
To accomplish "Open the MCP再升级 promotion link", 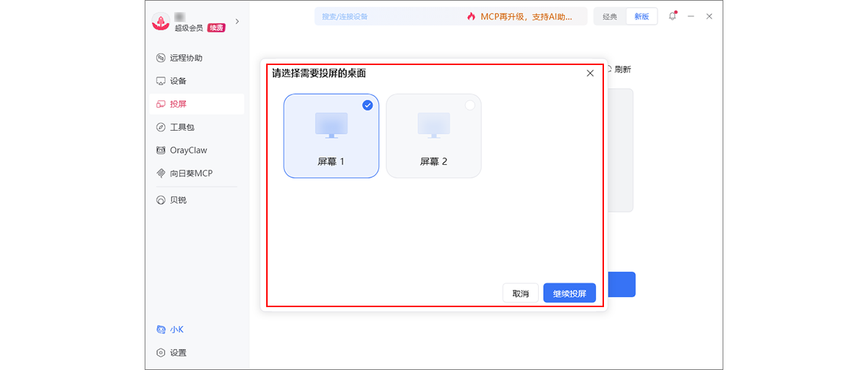I will 526,16.
